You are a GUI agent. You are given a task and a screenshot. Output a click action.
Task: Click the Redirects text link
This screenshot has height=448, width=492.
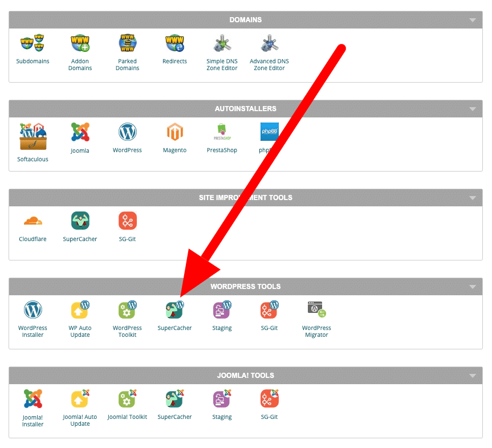(x=174, y=61)
